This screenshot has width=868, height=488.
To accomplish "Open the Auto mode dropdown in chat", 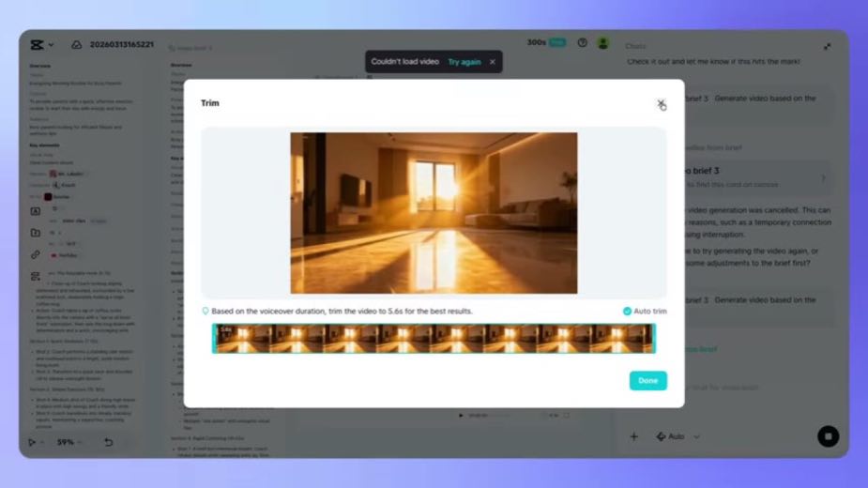I will [x=678, y=436].
